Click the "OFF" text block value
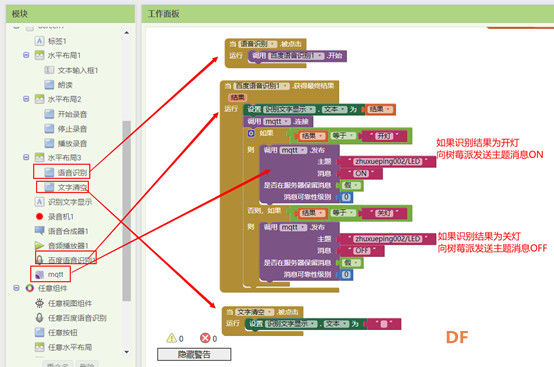This screenshot has height=367, width=554. [363, 250]
